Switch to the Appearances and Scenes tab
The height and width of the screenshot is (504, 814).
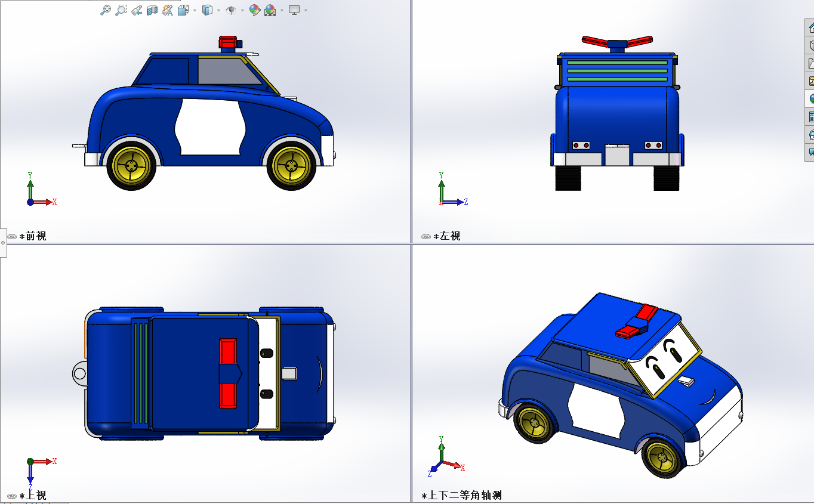click(x=810, y=99)
